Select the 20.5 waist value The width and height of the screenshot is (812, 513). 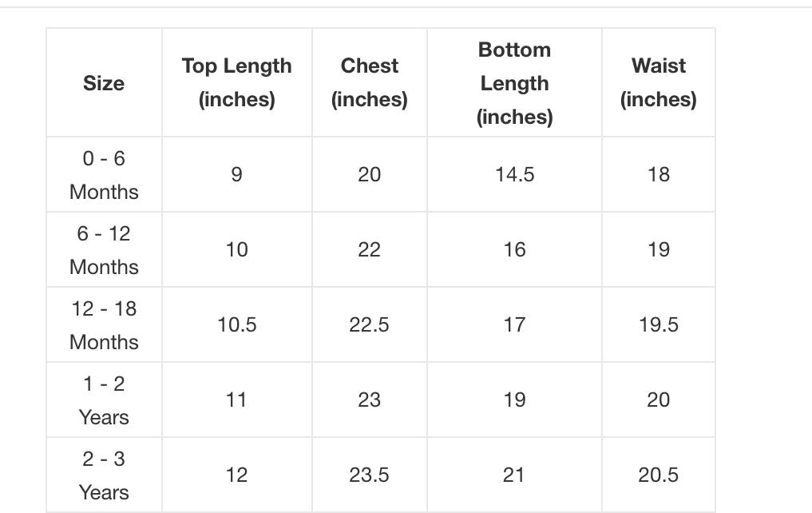coord(659,475)
